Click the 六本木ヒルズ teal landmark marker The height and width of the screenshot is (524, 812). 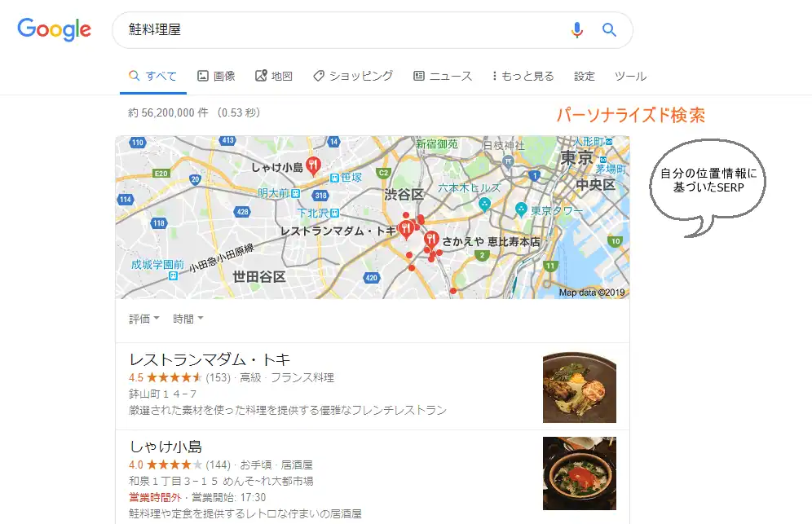(x=485, y=205)
